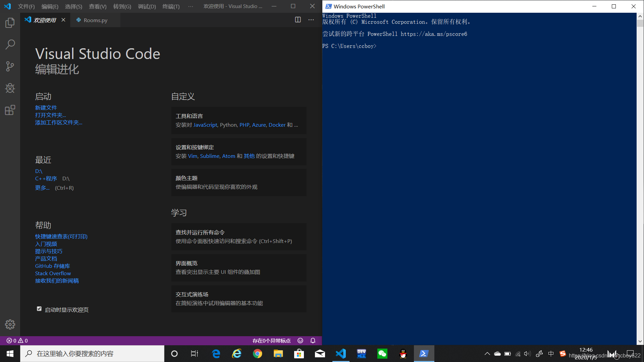Open the overflow menu ellipsis in menu bar
Viewport: 644px width, 362px height.
tap(191, 6)
